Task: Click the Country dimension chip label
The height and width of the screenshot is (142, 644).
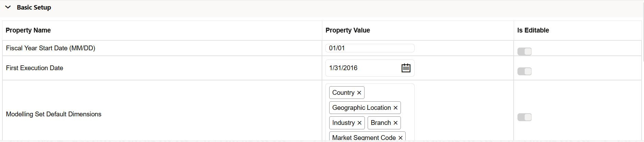Action: (343, 93)
